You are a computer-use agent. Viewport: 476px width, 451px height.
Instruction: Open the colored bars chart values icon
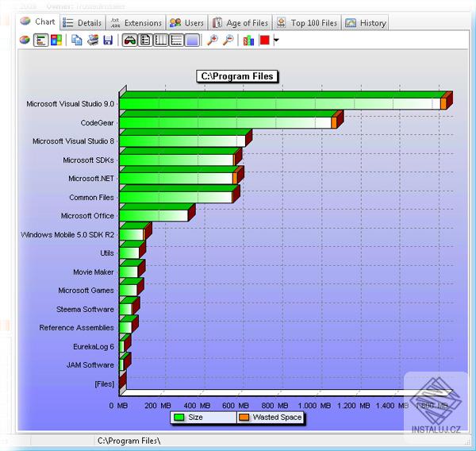tap(248, 40)
